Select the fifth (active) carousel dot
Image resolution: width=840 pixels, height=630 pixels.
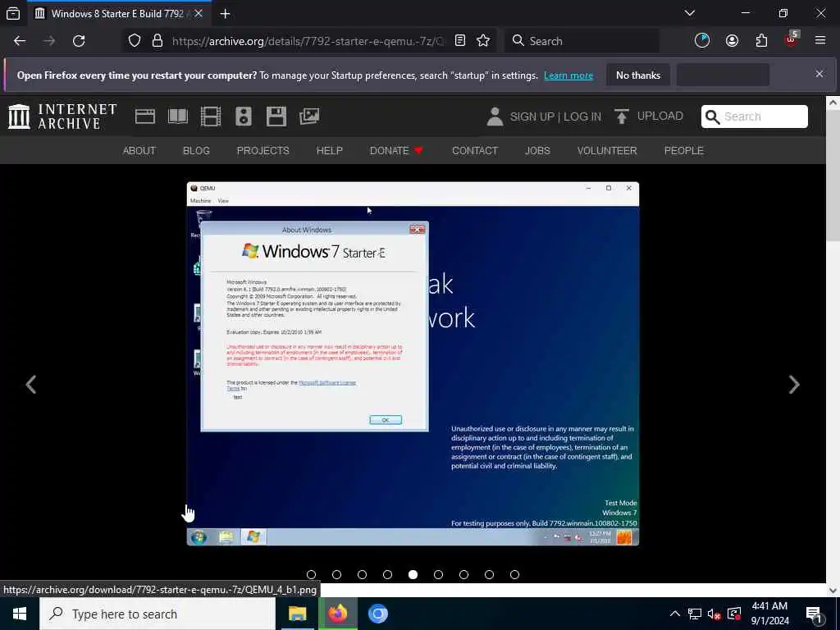click(413, 574)
